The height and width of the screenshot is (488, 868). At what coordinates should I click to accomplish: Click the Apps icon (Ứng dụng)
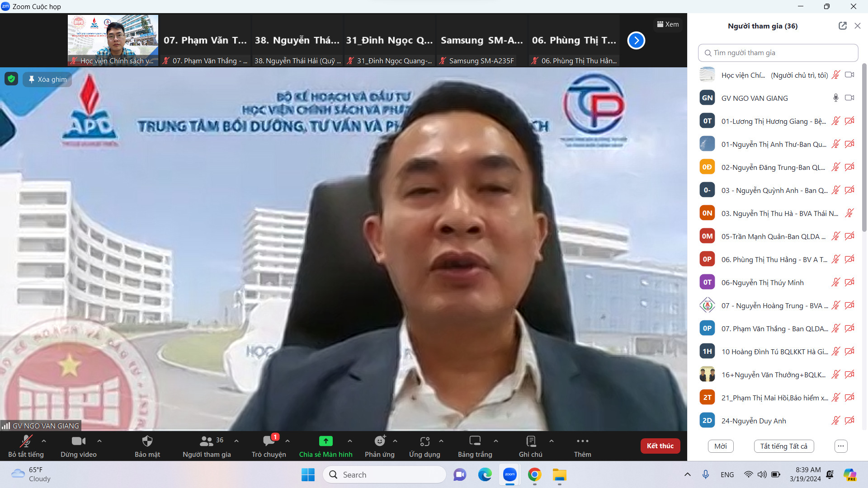[425, 441]
